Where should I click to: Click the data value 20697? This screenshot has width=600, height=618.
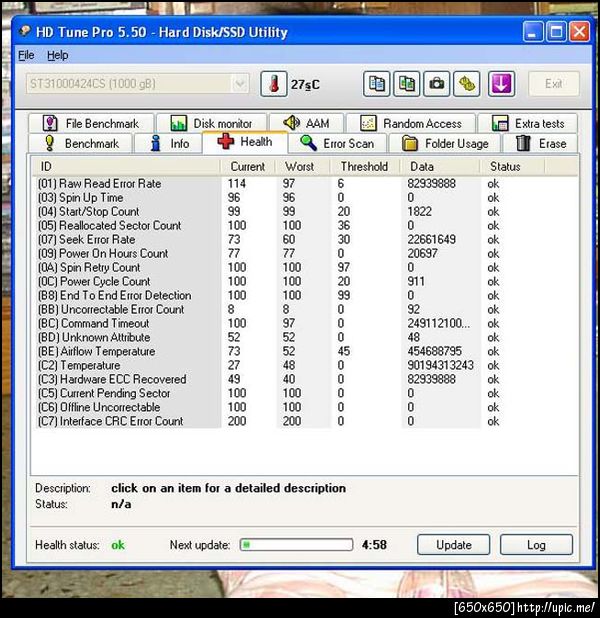pyautogui.click(x=422, y=253)
